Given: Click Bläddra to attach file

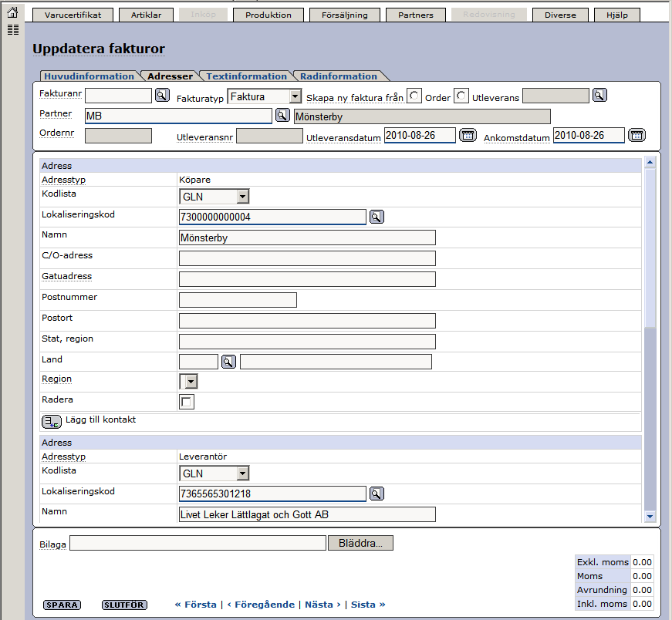Looking at the screenshot, I should [x=360, y=543].
